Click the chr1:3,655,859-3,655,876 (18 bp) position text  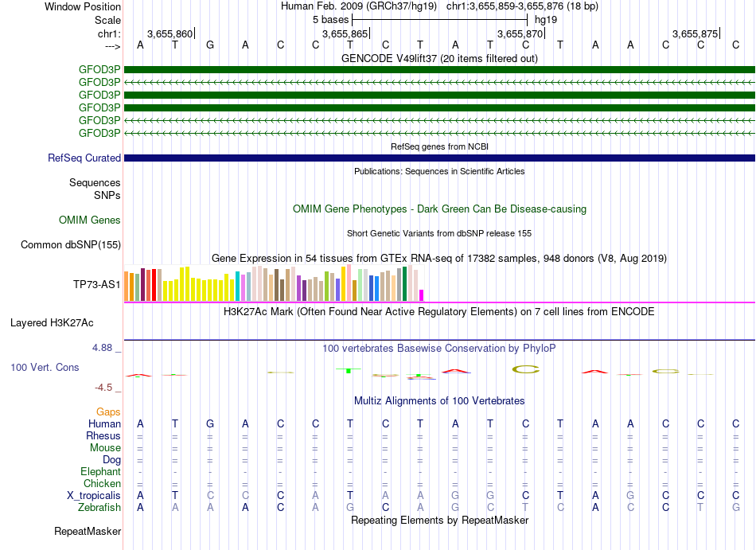pos(522,6)
